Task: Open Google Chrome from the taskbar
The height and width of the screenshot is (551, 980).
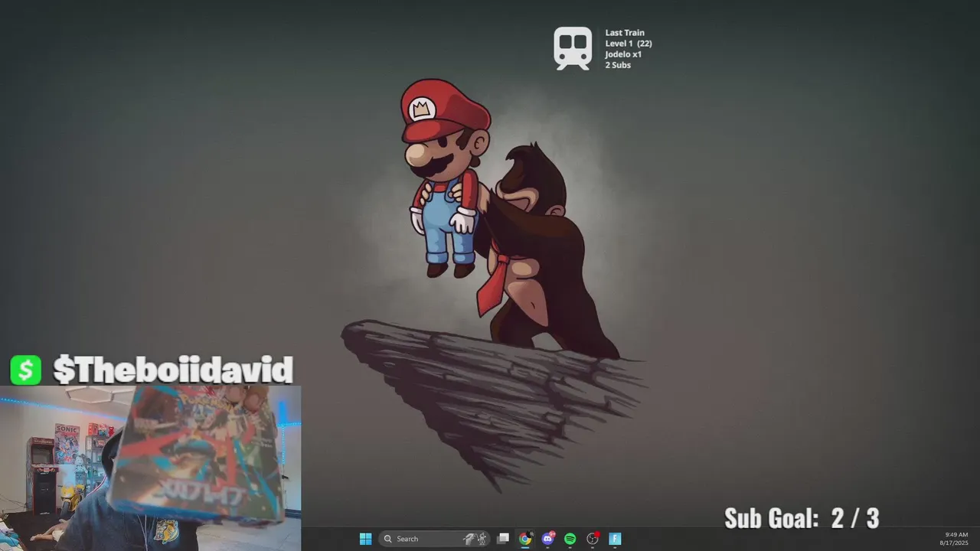Action: 525,539
